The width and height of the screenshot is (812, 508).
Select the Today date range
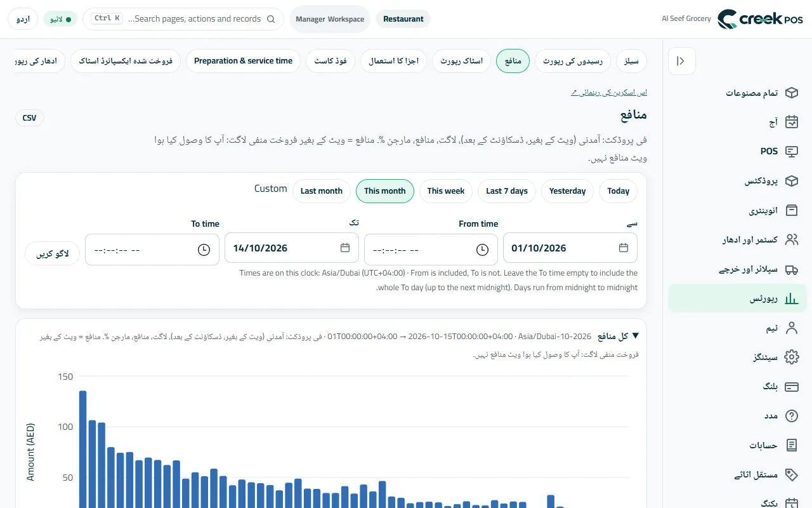619,191
